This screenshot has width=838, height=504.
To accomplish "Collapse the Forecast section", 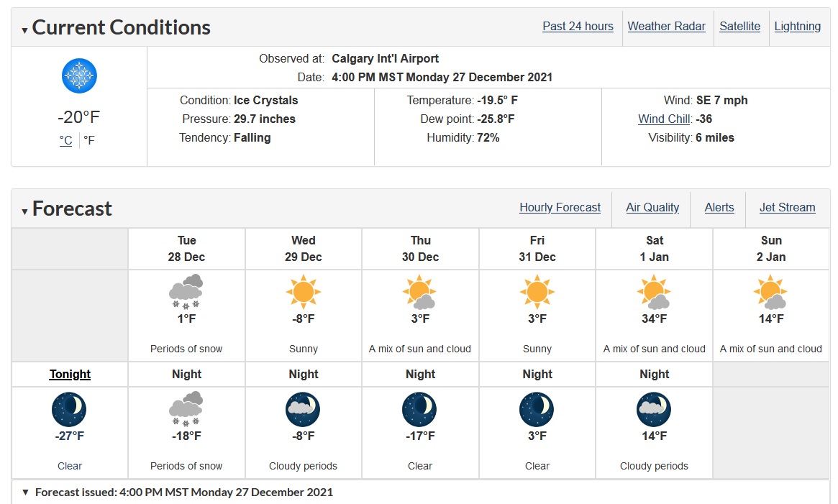I will coord(24,211).
